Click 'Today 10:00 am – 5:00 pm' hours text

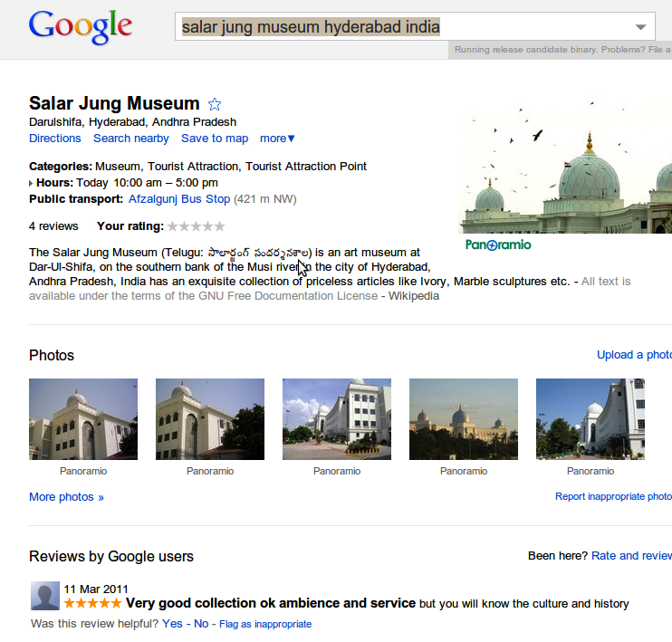coord(147,183)
